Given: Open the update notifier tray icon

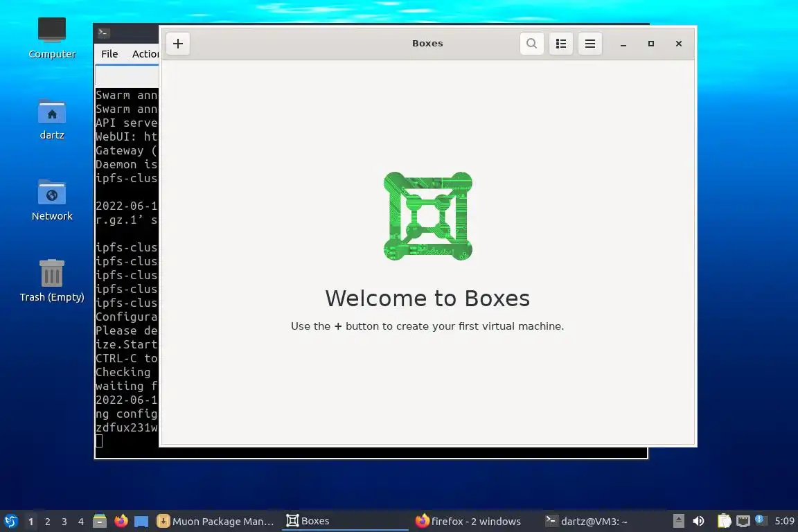Looking at the screenshot, I should [x=760, y=520].
